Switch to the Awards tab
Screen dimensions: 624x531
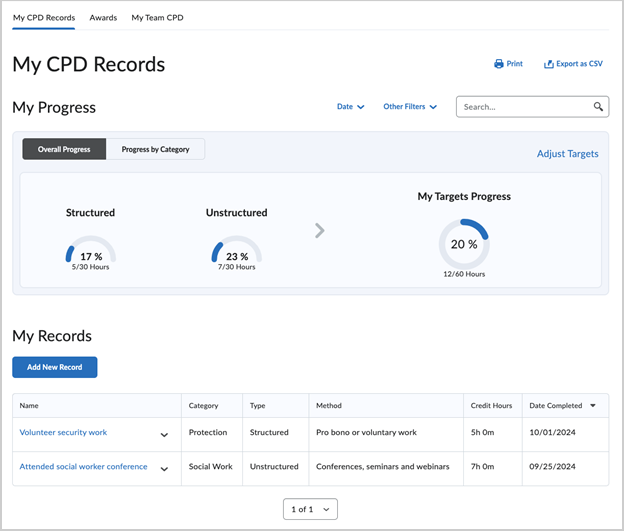click(103, 18)
